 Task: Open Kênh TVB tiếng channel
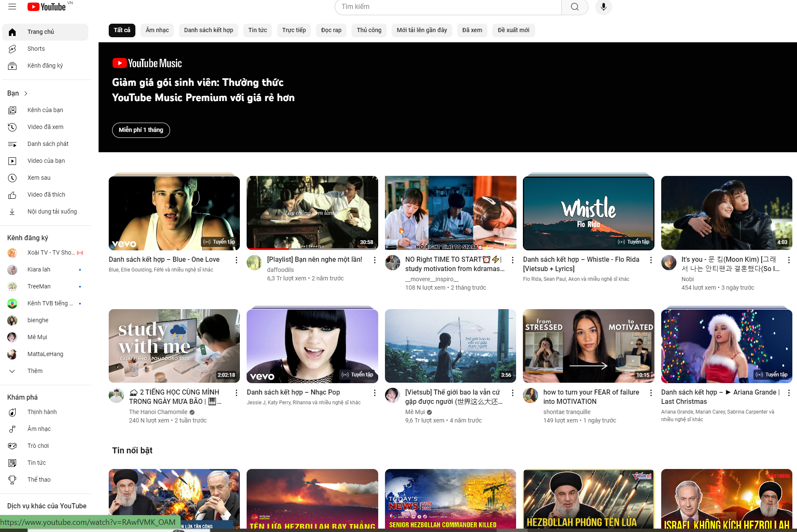[45, 304]
